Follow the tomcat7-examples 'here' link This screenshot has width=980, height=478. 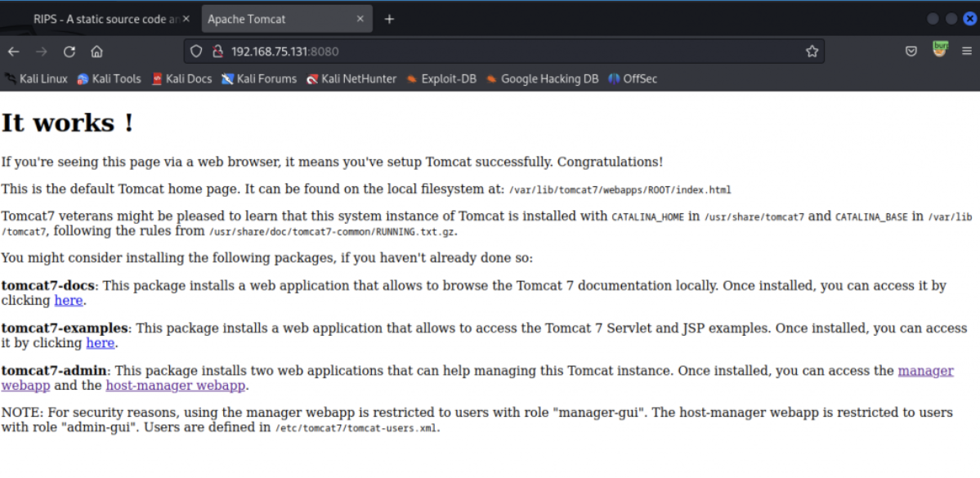(x=100, y=343)
